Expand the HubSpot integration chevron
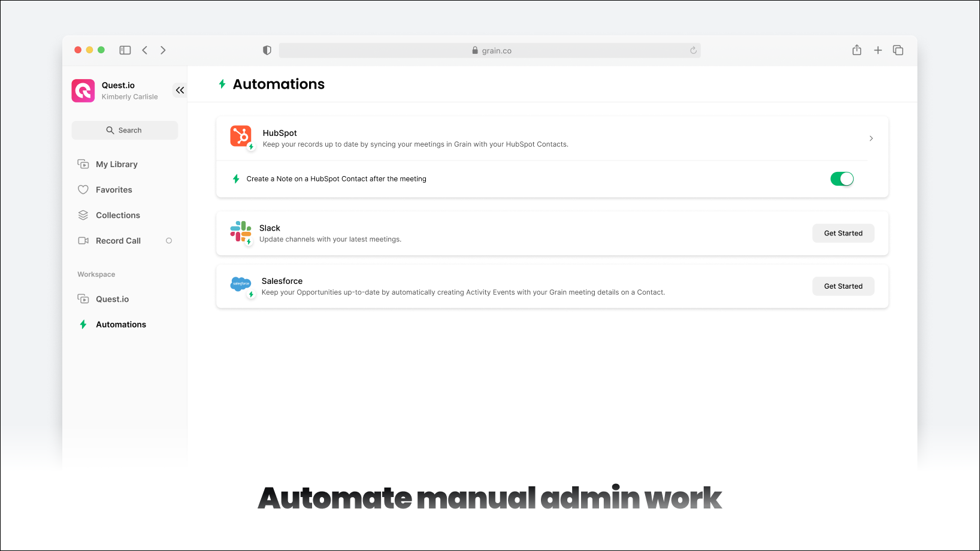The image size is (980, 551). click(x=871, y=138)
